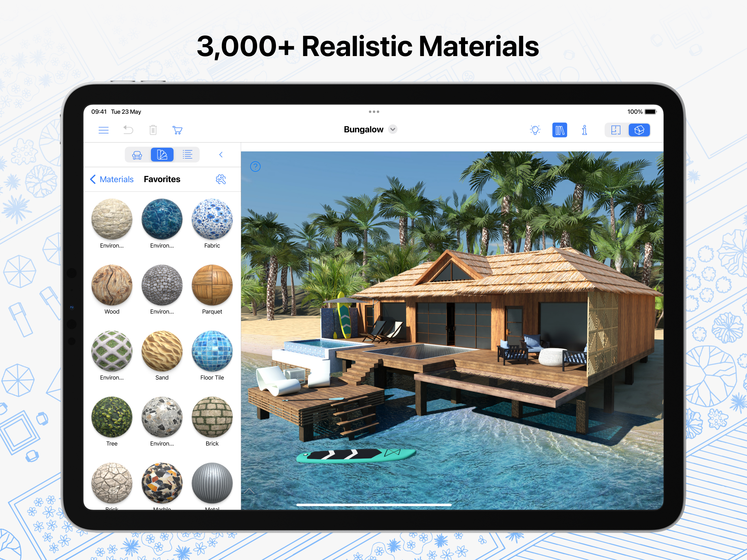Select the Tree foliage material
The image size is (747, 560).
coord(112,417)
